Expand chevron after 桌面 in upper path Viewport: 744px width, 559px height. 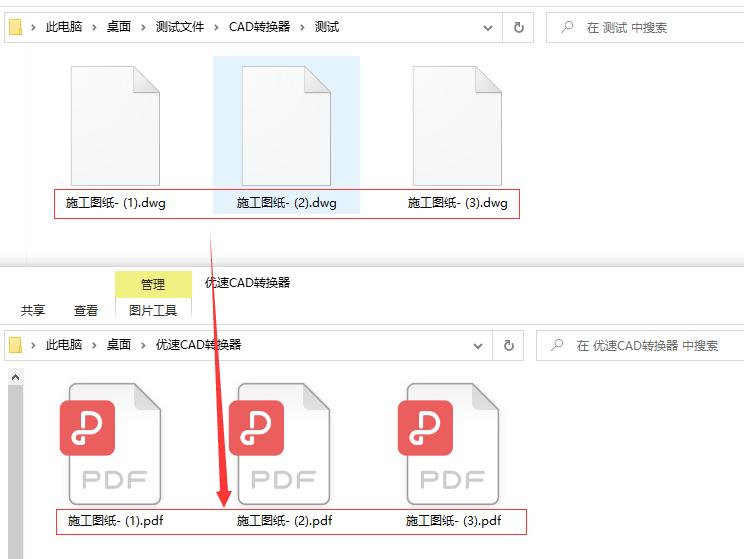click(x=143, y=28)
